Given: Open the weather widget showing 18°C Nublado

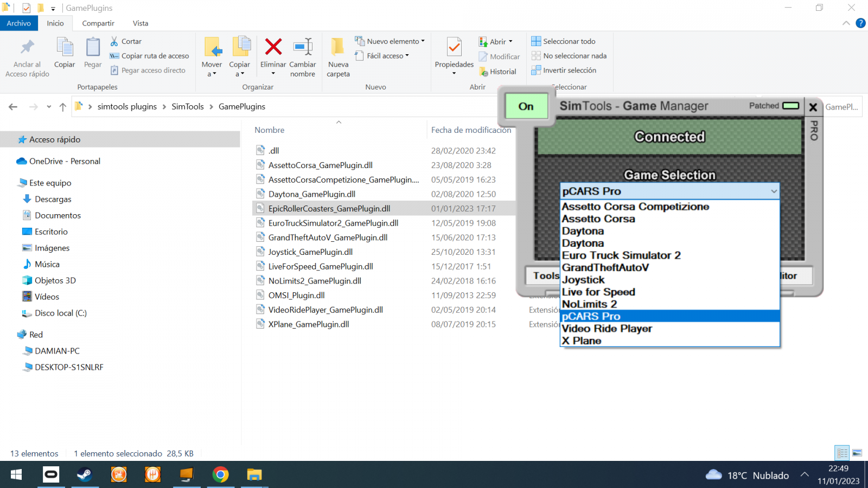Looking at the screenshot, I should [x=748, y=475].
